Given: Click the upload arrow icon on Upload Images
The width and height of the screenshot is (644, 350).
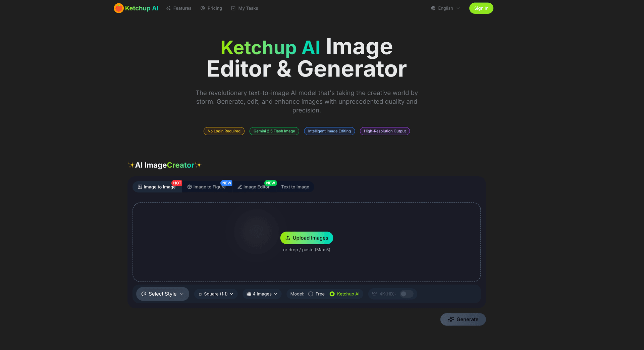Looking at the screenshot, I should pyautogui.click(x=288, y=238).
